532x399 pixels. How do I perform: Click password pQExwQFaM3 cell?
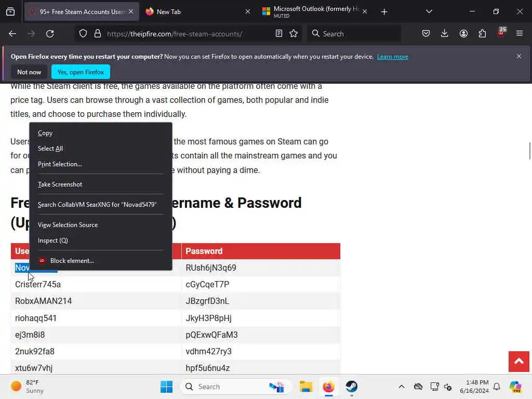[261, 335]
